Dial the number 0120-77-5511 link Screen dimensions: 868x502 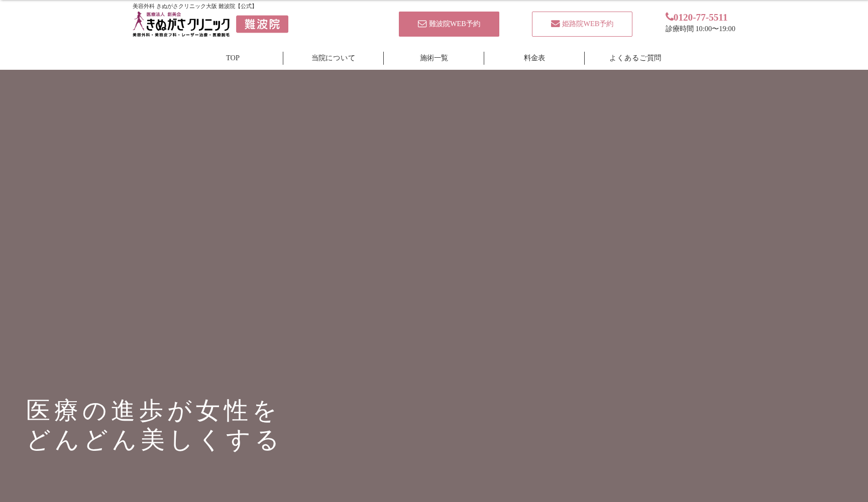pos(700,17)
